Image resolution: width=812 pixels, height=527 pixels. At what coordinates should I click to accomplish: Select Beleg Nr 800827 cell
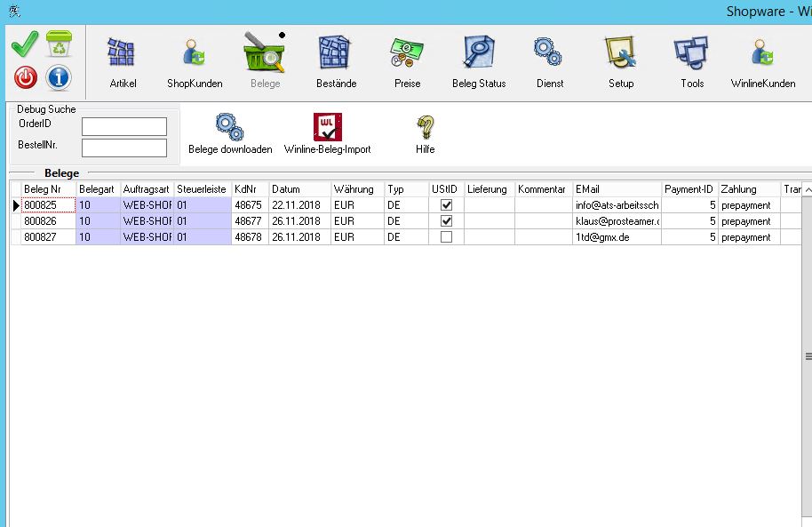point(49,237)
